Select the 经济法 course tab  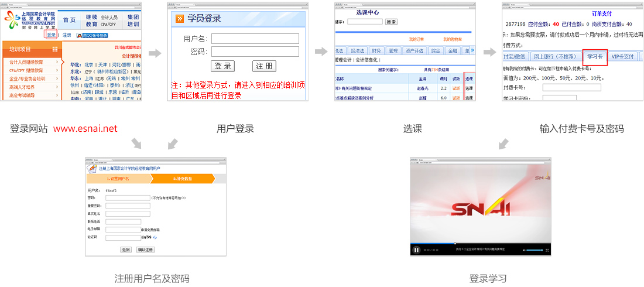tap(358, 50)
